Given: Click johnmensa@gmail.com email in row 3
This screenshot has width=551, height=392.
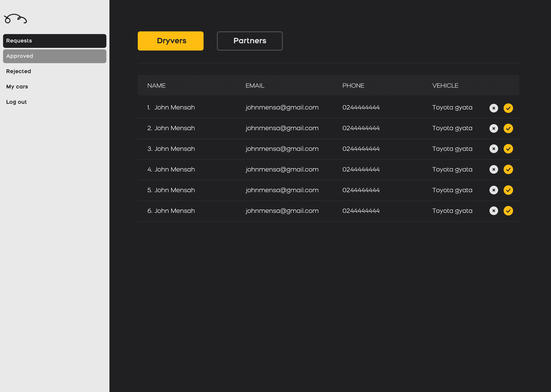Looking at the screenshot, I should point(282,149).
